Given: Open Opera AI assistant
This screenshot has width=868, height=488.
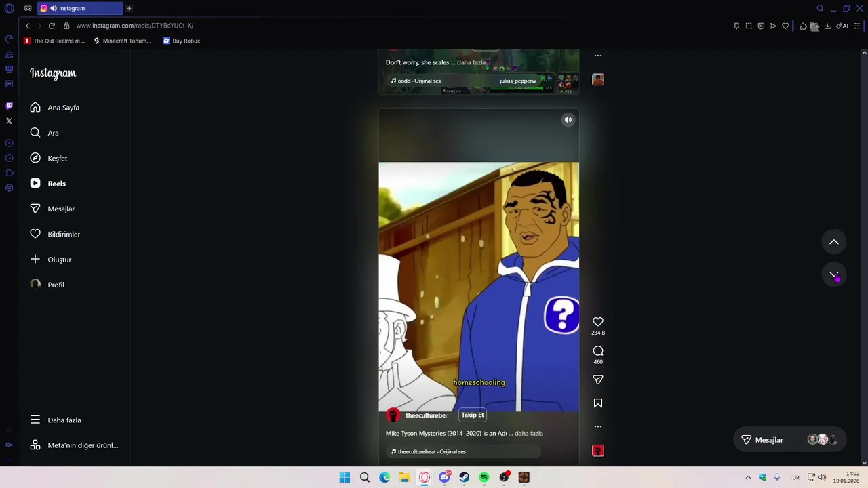Looking at the screenshot, I should [x=842, y=26].
